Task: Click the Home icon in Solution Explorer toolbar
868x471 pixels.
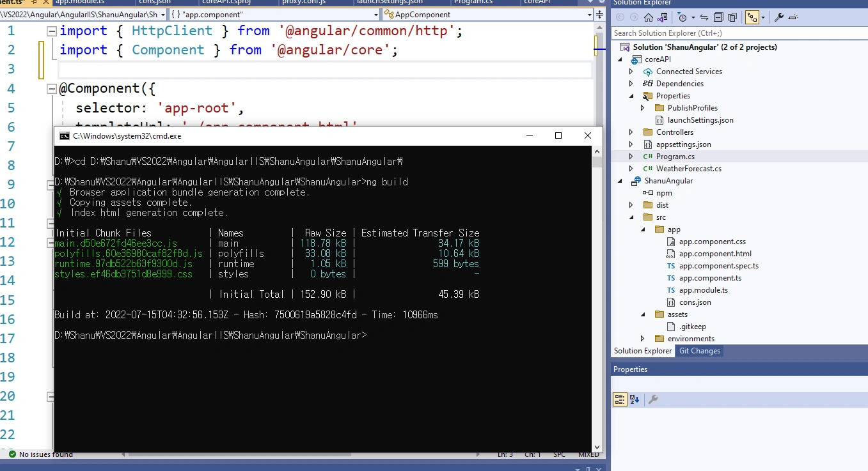Action: (x=649, y=18)
